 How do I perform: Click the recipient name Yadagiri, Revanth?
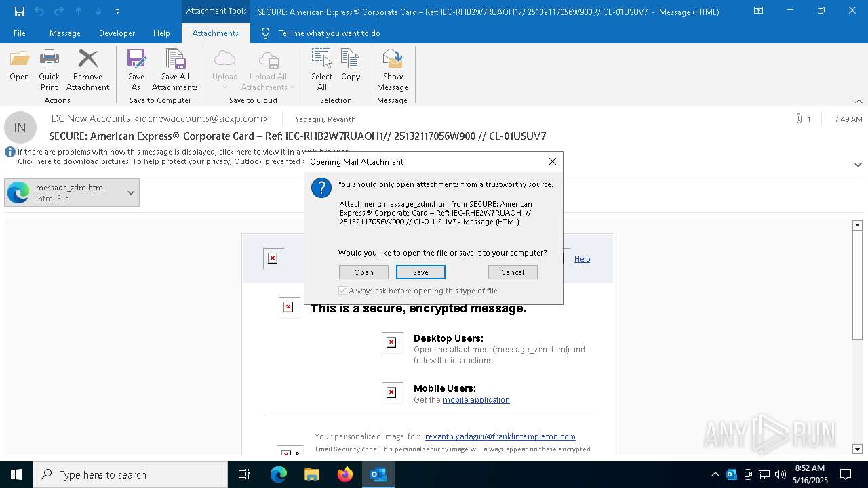[x=325, y=119]
